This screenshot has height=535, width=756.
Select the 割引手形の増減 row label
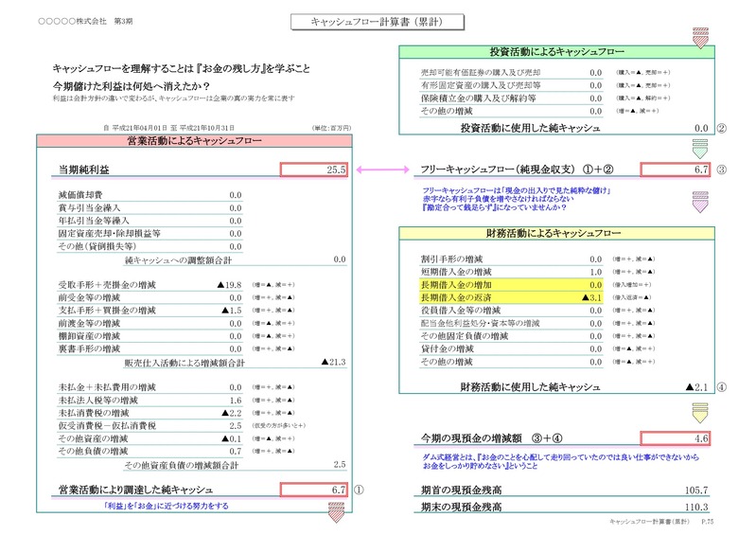coord(451,259)
